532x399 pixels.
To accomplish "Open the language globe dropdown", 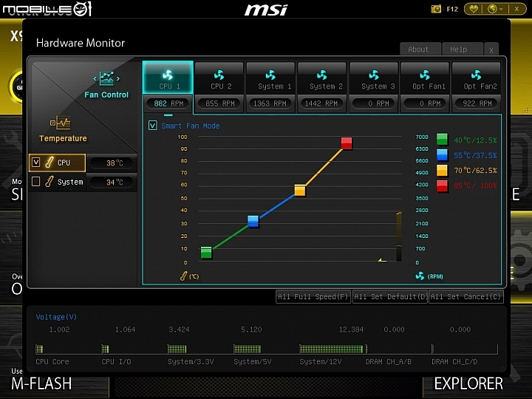I will coord(494,9).
